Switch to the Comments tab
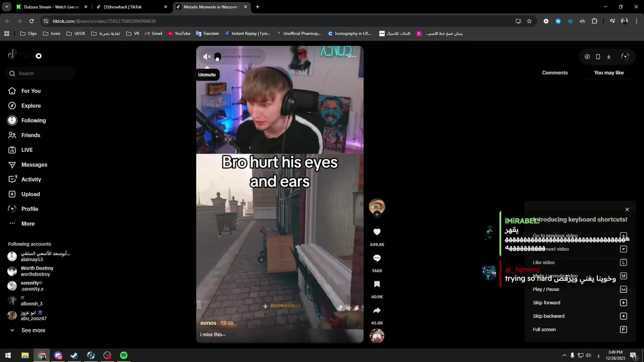The width and height of the screenshot is (644, 362). pyautogui.click(x=555, y=73)
